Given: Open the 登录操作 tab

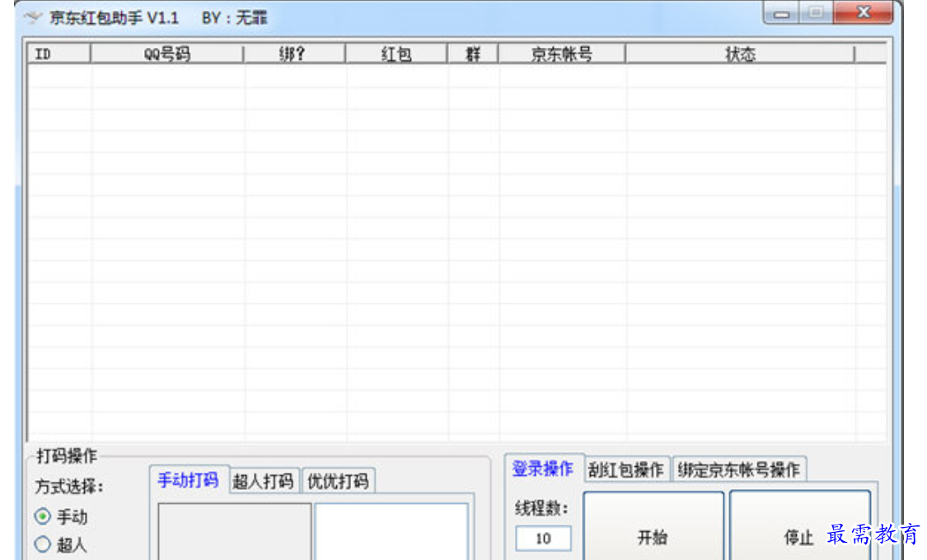Looking at the screenshot, I should point(542,469).
